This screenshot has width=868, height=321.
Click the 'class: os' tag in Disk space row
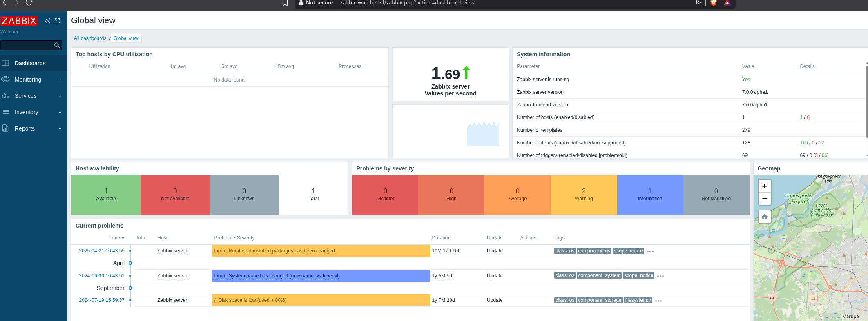[x=565, y=300]
